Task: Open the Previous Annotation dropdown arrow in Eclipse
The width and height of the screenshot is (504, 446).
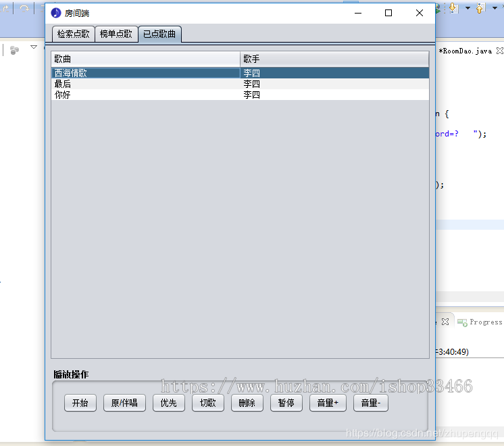Action: tap(495, 7)
